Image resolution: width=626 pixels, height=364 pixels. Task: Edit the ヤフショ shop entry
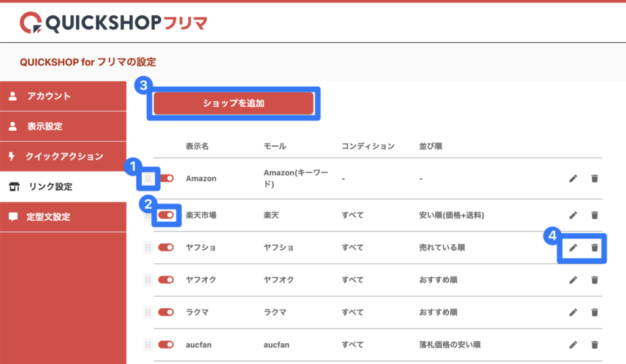pos(573,247)
